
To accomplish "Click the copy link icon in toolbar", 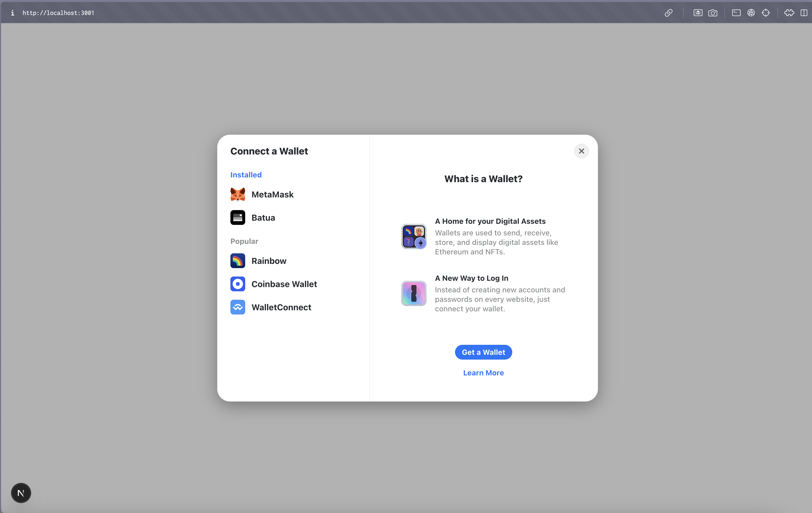I will coord(668,13).
